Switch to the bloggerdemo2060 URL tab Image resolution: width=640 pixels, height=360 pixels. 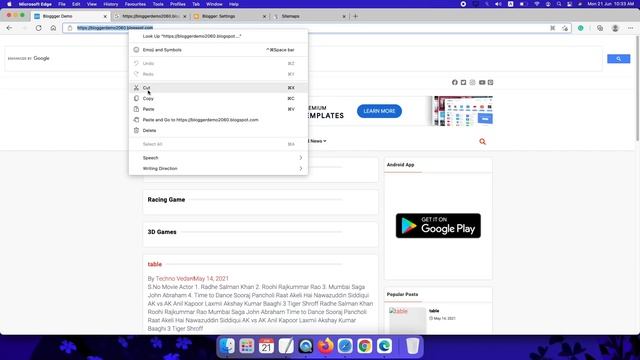click(150, 16)
